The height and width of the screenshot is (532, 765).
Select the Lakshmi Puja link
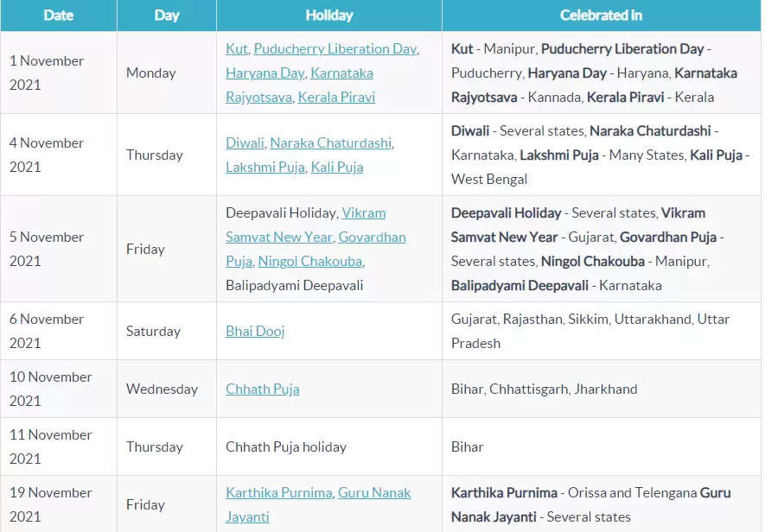coord(265,168)
